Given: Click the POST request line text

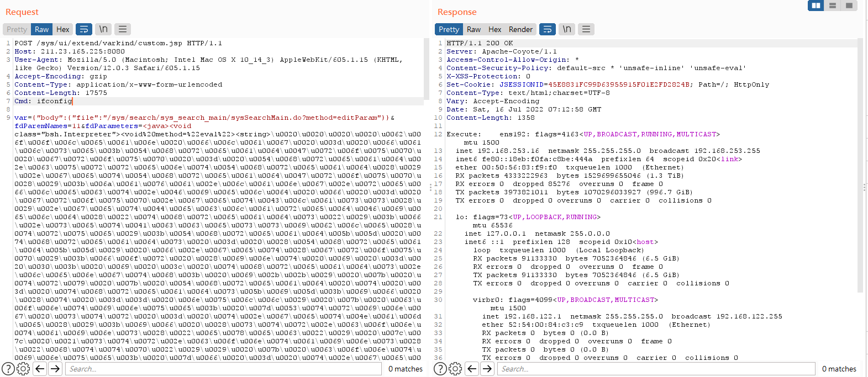Looking at the screenshot, I should tap(118, 43).
